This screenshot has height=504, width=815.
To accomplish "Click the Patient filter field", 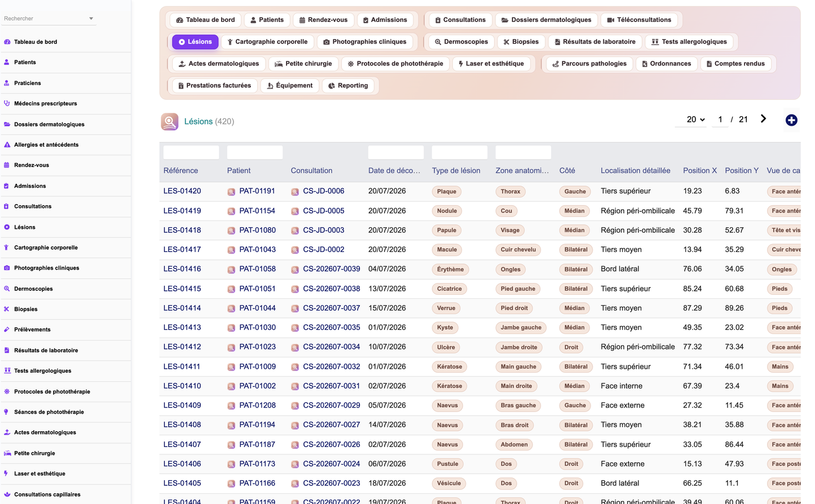I will [x=255, y=153].
